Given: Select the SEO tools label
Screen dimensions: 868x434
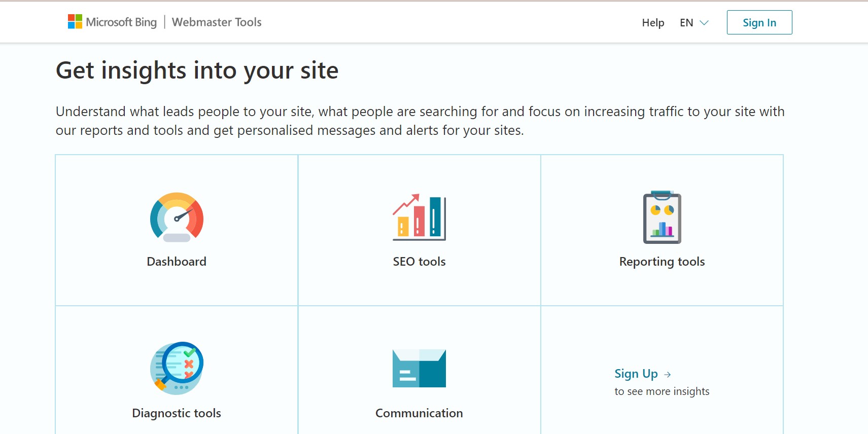Looking at the screenshot, I should (419, 262).
